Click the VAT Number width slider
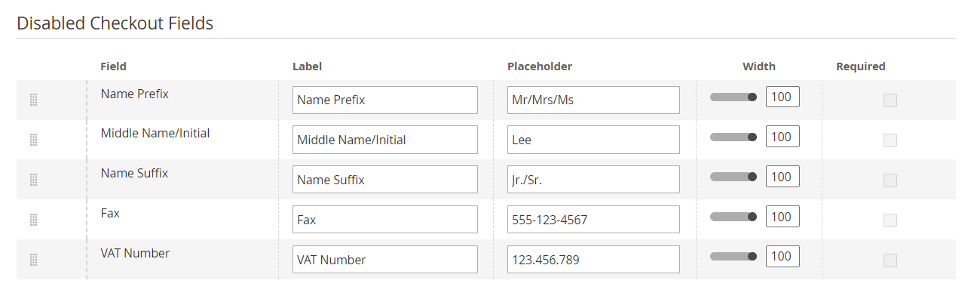 tap(733, 256)
